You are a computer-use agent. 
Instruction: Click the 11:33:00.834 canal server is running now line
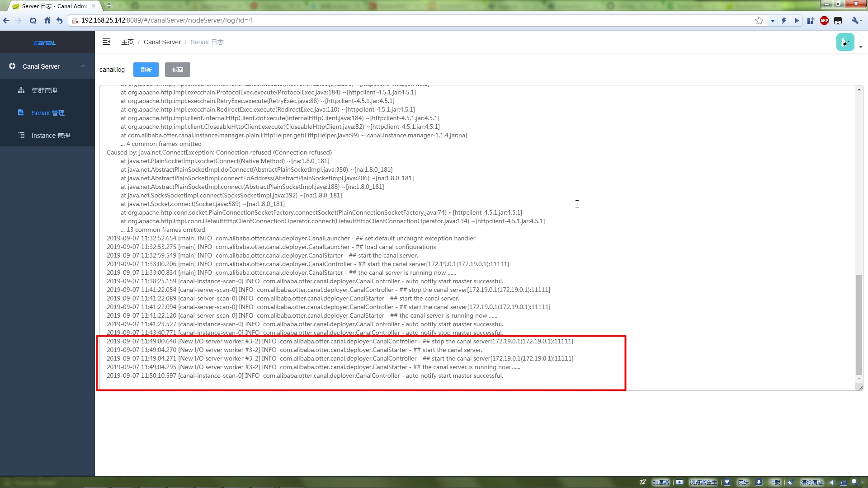coord(281,272)
